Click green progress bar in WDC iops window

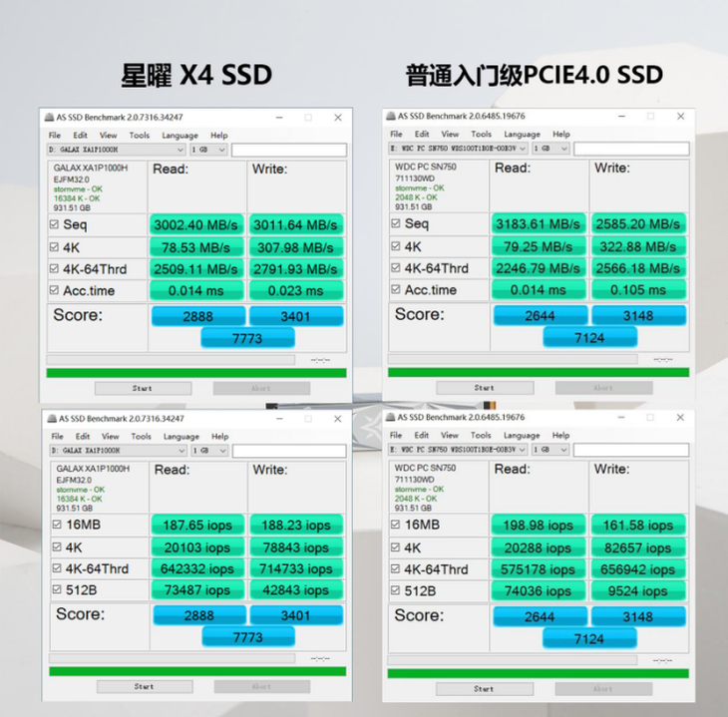[539, 673]
